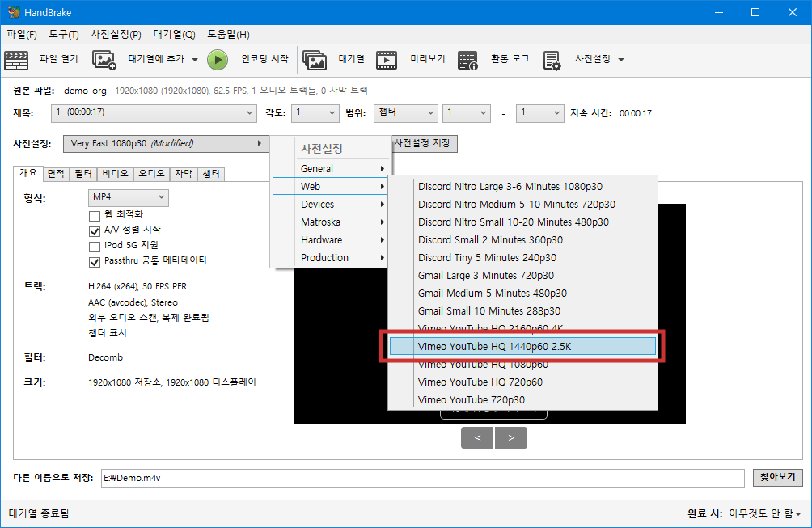The width and height of the screenshot is (812, 528).
Task: Switch to the 필터 tab
Action: point(82,174)
